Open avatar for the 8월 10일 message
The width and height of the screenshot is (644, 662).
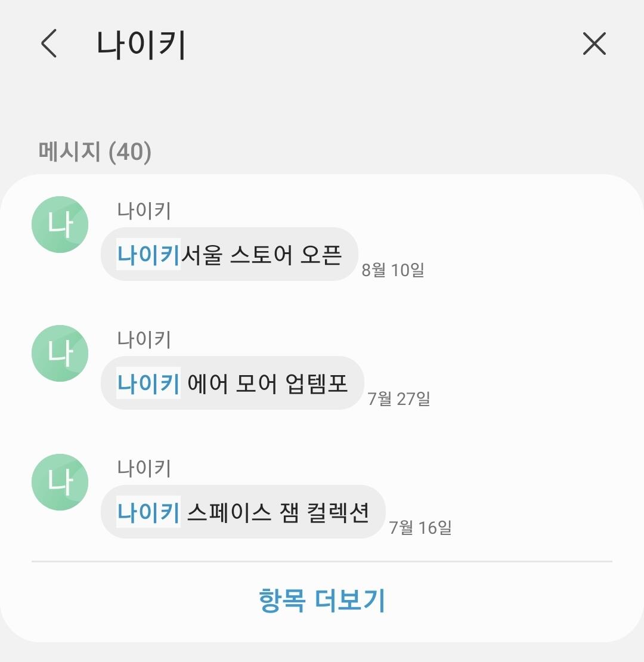60,225
